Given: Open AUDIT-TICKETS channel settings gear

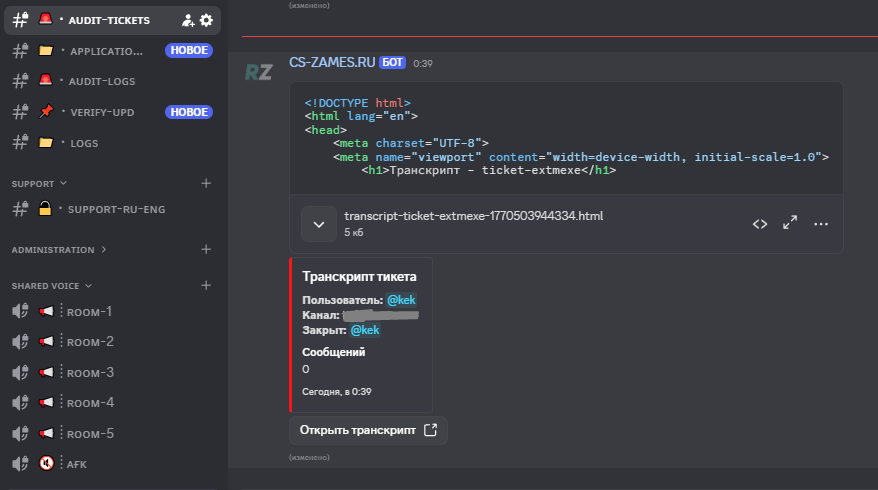Looking at the screenshot, I should pos(206,20).
